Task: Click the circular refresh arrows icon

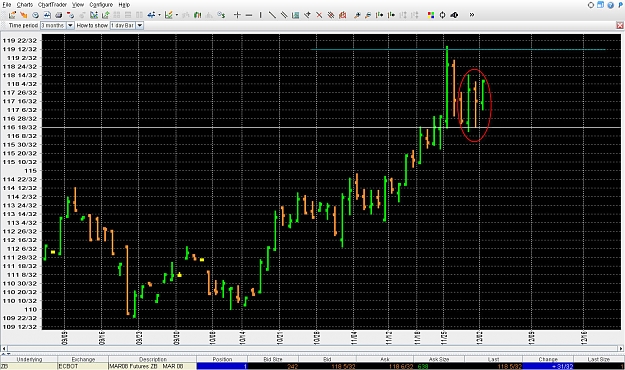Action: coord(442,15)
